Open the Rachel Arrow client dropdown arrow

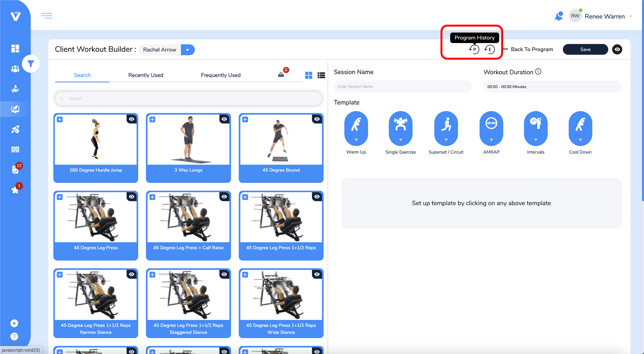[x=187, y=50]
